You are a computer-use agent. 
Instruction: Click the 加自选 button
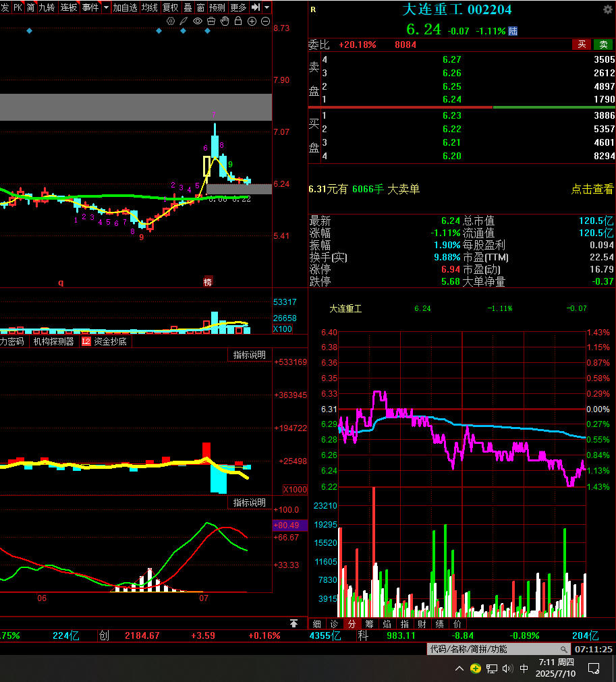(x=125, y=7)
